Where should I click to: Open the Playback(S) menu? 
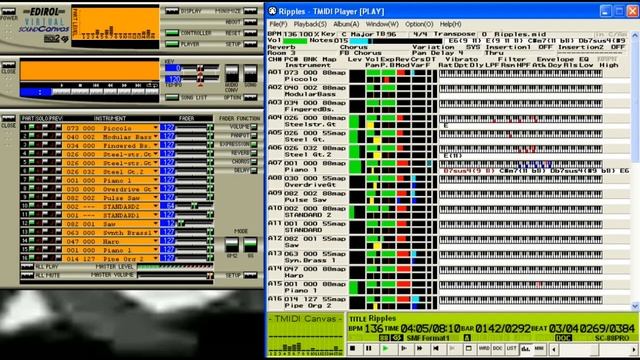point(310,24)
